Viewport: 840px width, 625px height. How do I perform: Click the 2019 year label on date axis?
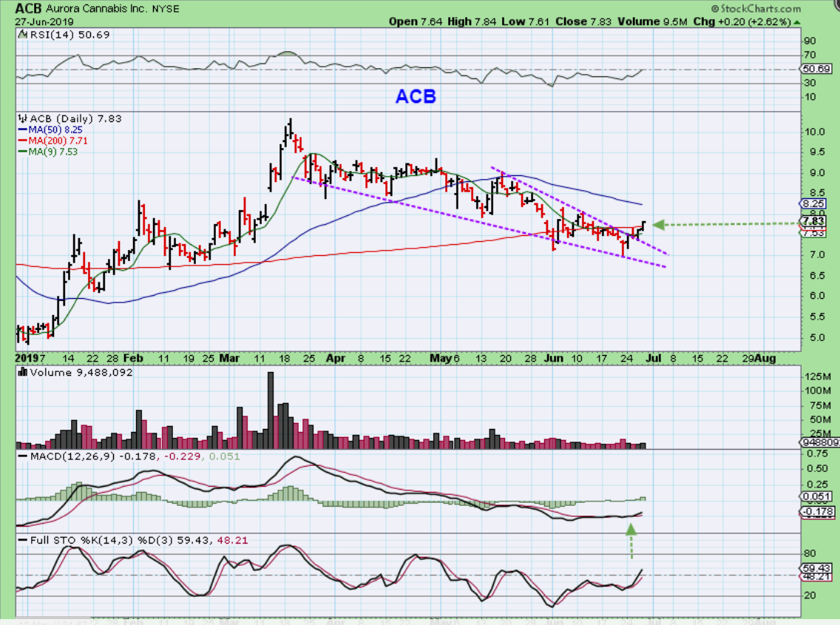[27, 358]
